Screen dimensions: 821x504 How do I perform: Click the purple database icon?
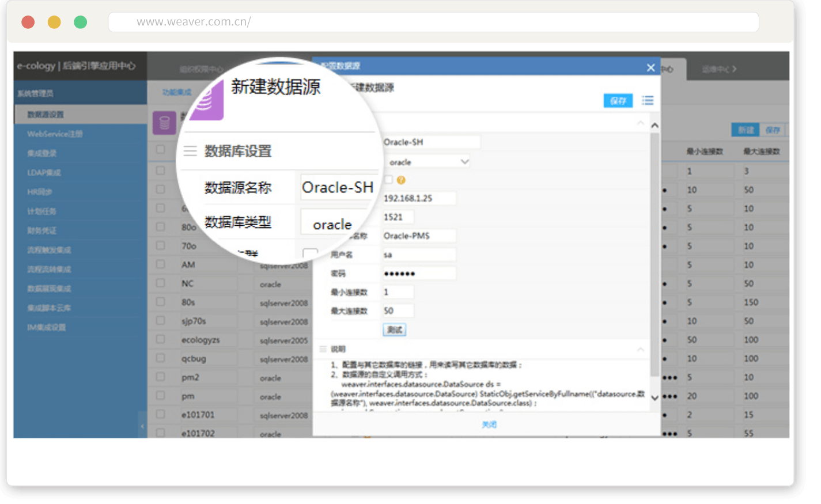coord(164,123)
